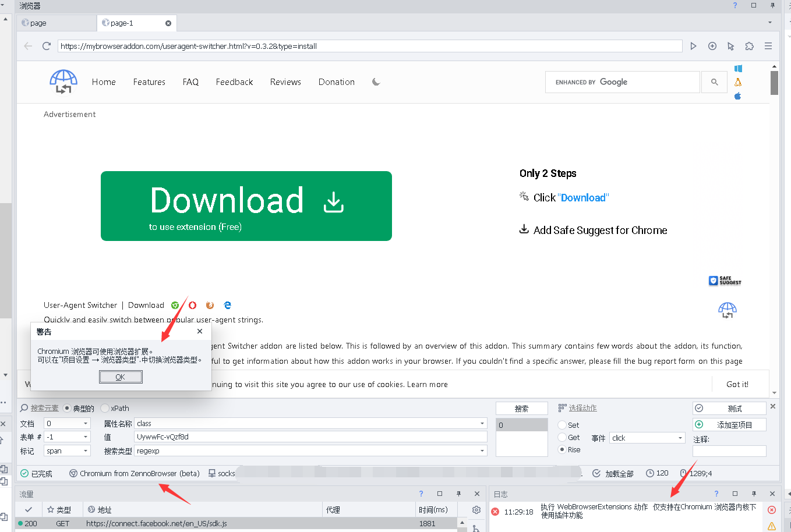Click the play icon beside the address bar
This screenshot has height=532, width=791.
693,46
